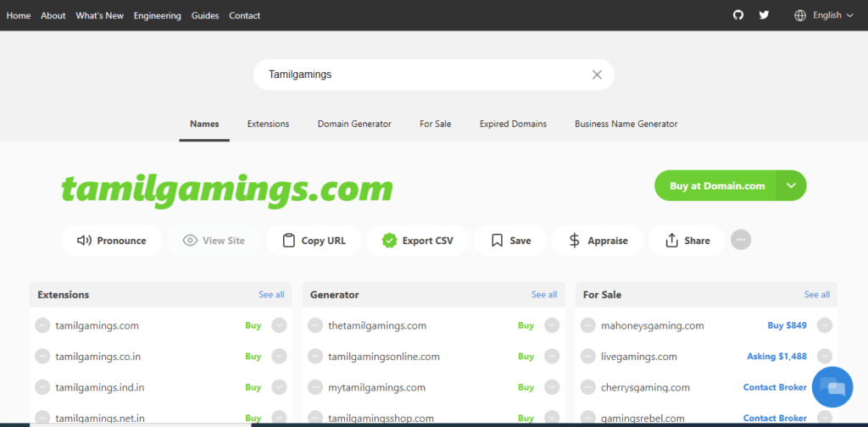The image size is (868, 427).
Task: Click See all in the Extensions panel
Action: [271, 294]
